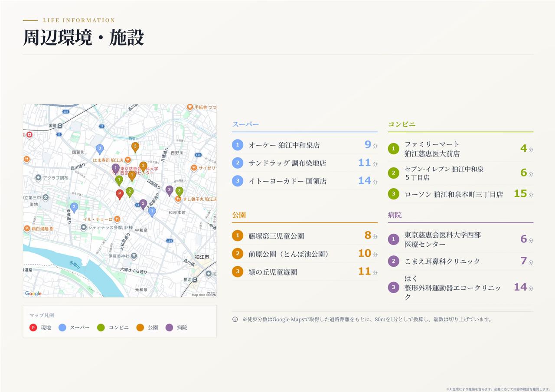Click the コンビニ section heading above the list
This screenshot has width=555, height=392.
click(402, 124)
